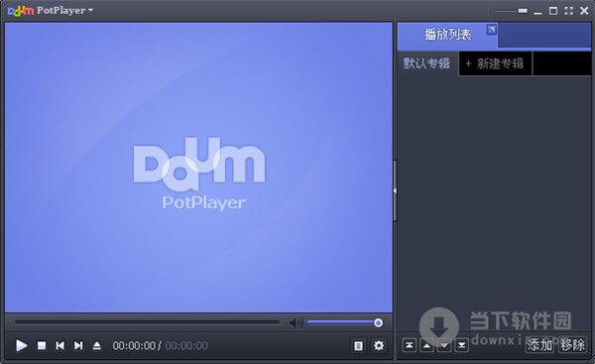Collapse the playlist using the side arrow handle
Viewport: 595px width, 364px height.
pyautogui.click(x=395, y=190)
